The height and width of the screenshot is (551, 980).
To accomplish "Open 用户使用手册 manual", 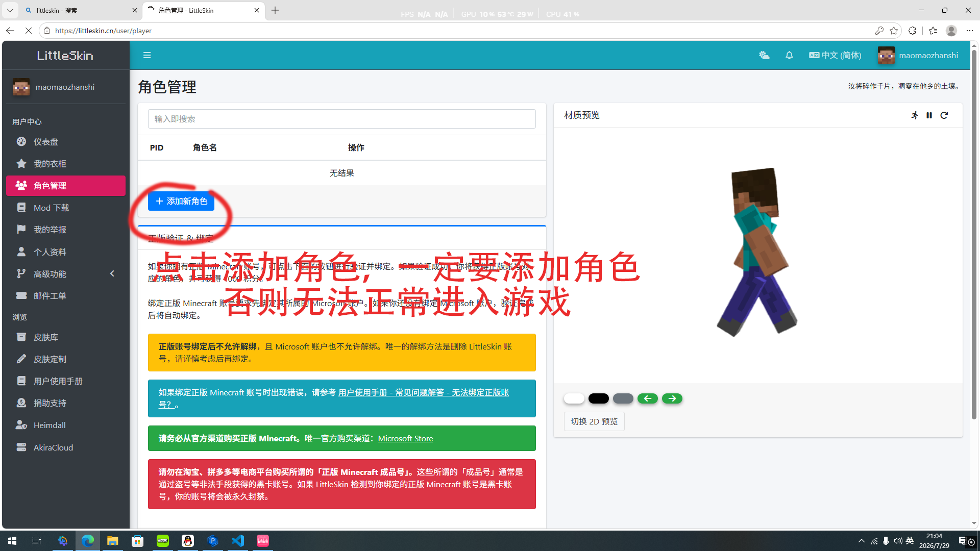I will click(x=66, y=381).
